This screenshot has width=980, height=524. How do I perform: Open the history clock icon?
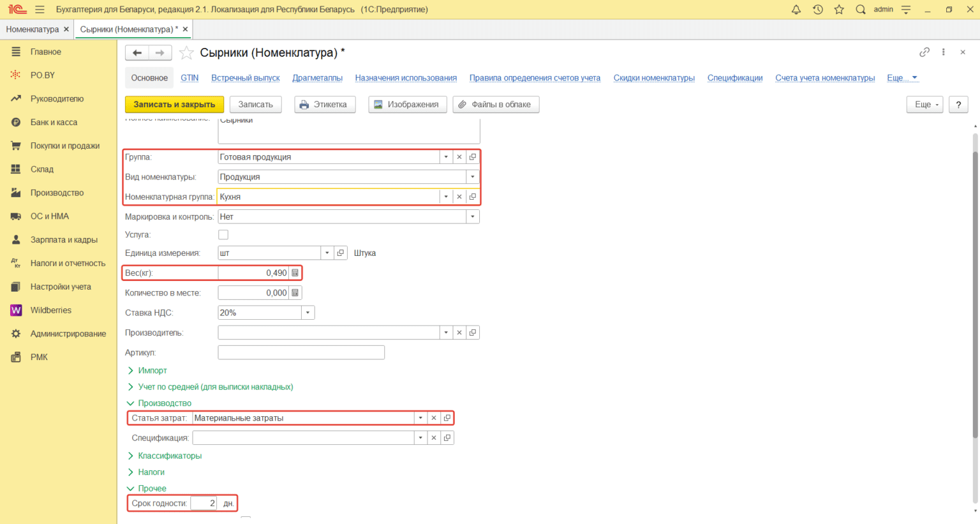tap(817, 10)
